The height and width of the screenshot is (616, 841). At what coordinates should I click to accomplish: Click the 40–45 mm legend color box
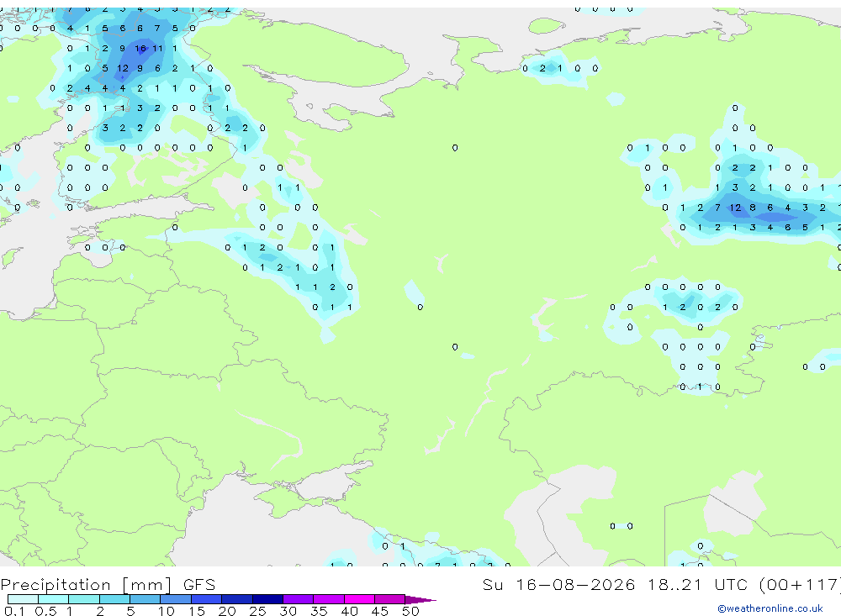[359, 599]
